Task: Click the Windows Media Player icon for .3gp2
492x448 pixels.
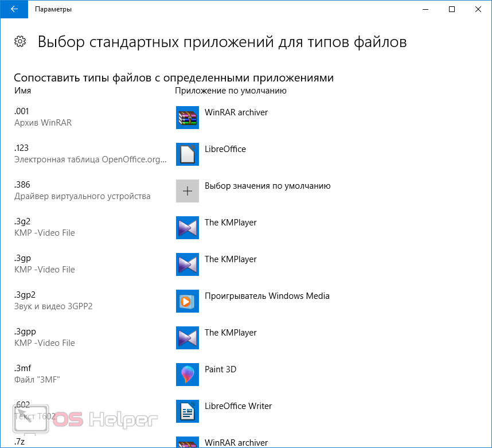Action: point(188,301)
